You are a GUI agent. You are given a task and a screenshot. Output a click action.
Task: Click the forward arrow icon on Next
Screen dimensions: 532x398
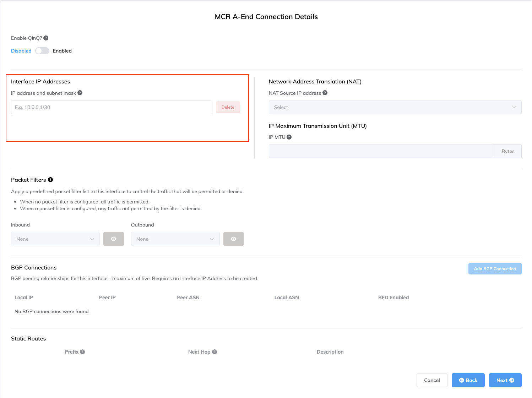[x=512, y=380]
